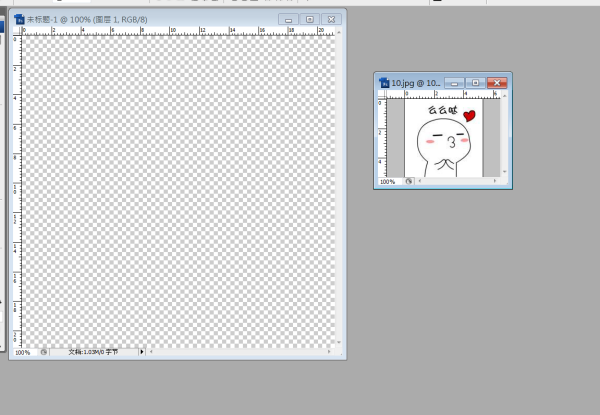Click the 100% zoom field in 10.jpg window
This screenshot has width=600, height=415.
(x=387, y=182)
